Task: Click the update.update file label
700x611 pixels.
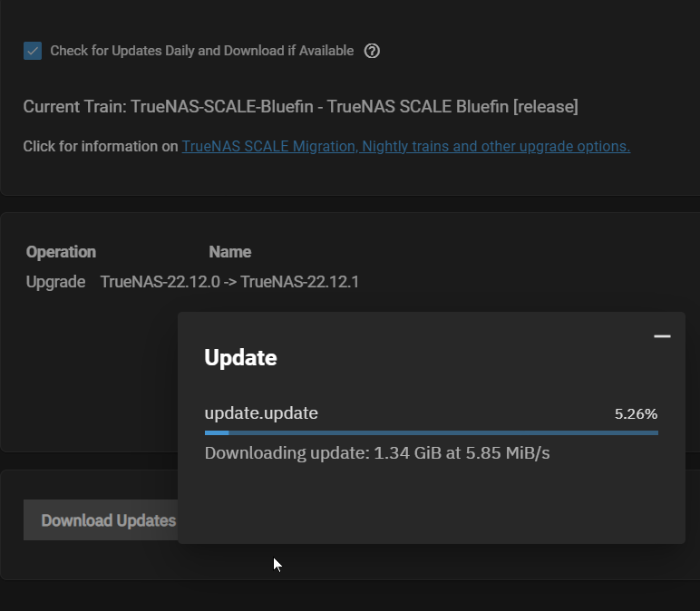Action: pyautogui.click(x=261, y=413)
